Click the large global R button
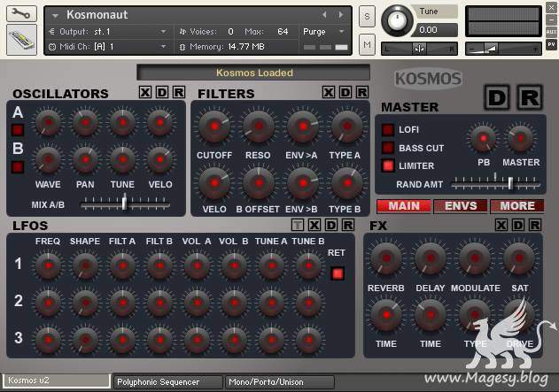Viewport: 559px width, 392px height. pos(530,97)
